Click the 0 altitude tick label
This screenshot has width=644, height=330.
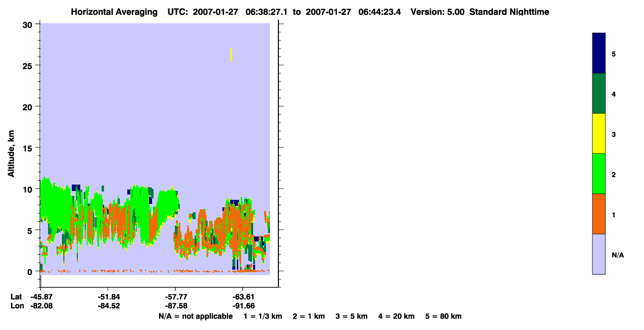click(30, 271)
